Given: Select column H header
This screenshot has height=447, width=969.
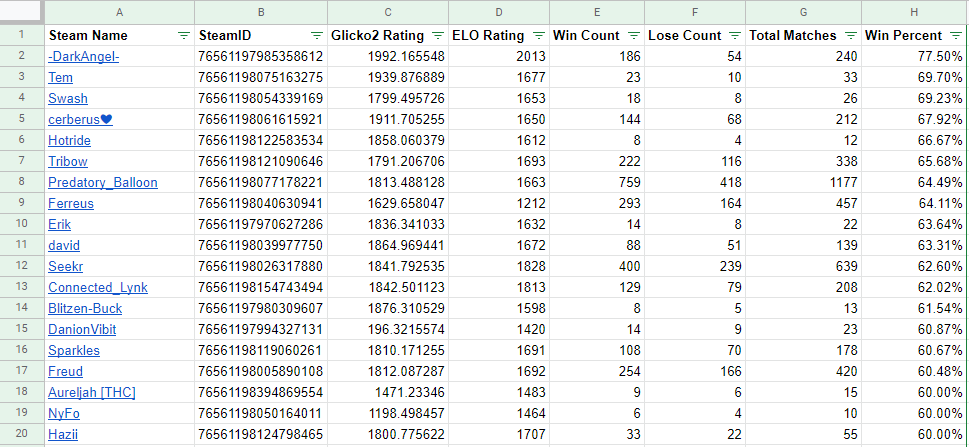Looking at the screenshot, I should pos(915,12).
